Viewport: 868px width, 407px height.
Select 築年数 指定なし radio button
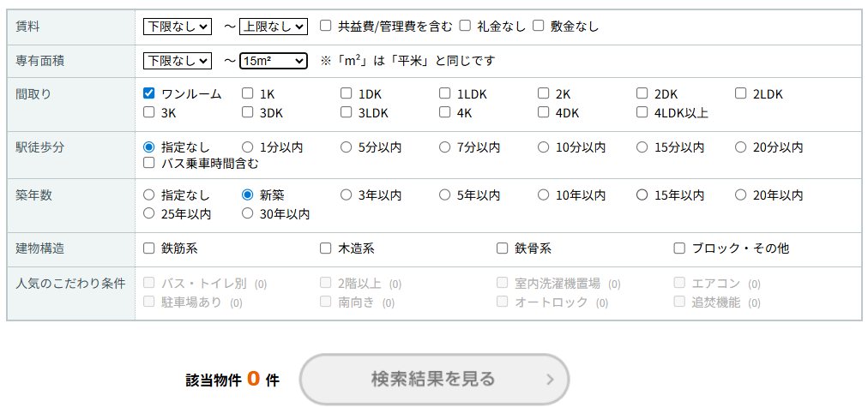[x=149, y=195]
